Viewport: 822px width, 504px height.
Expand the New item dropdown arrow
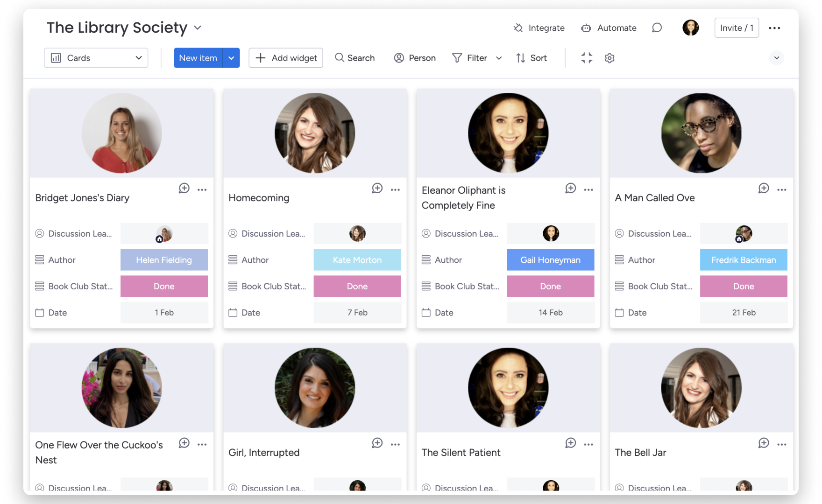231,58
